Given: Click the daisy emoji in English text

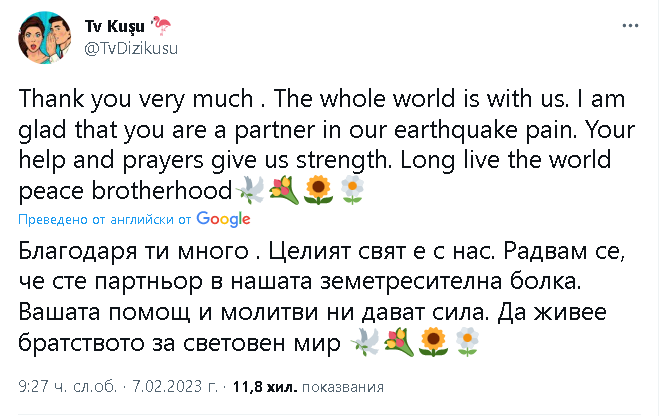Looking at the screenshot, I should click(x=350, y=187).
